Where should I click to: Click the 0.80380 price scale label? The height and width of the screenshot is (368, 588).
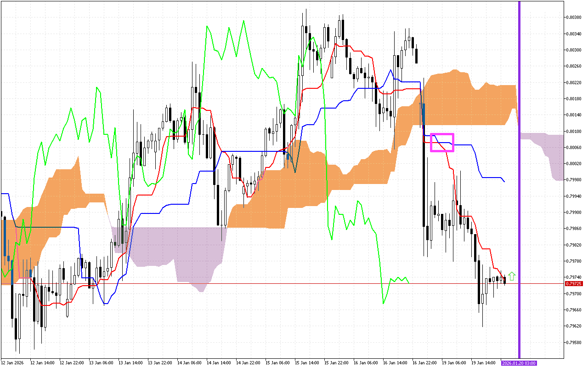pyautogui.click(x=572, y=17)
